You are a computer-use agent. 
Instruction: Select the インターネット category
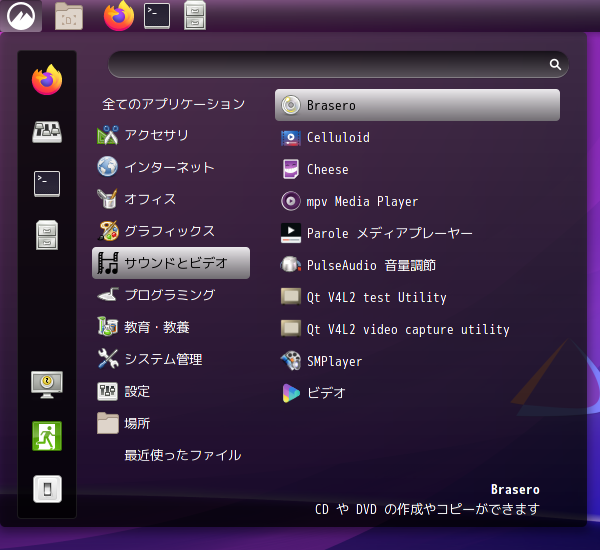pyautogui.click(x=171, y=167)
